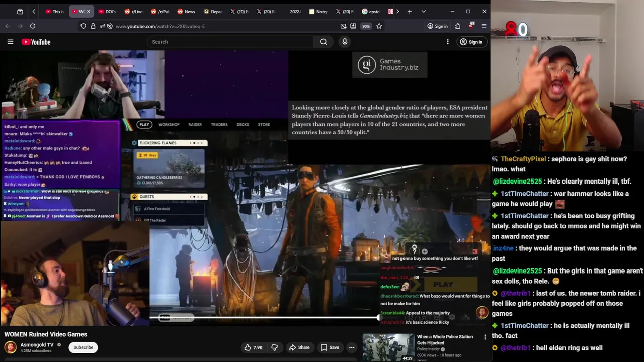Click on the main video player
Viewport: 644px width, 362px height.
(245, 187)
